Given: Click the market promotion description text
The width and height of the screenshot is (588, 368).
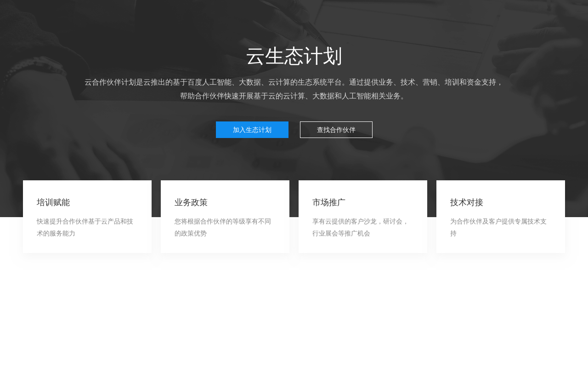Looking at the screenshot, I should click(361, 227).
